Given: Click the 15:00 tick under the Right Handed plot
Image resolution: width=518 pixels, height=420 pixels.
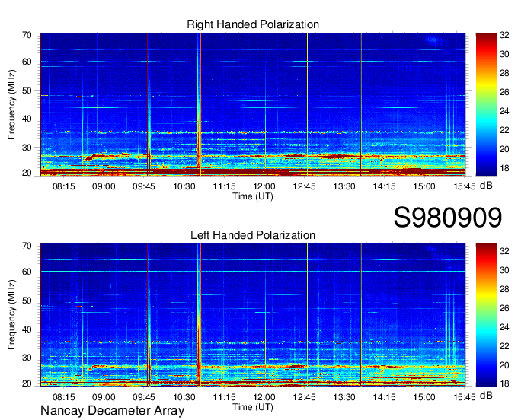Looking at the screenshot, I should (424, 186).
